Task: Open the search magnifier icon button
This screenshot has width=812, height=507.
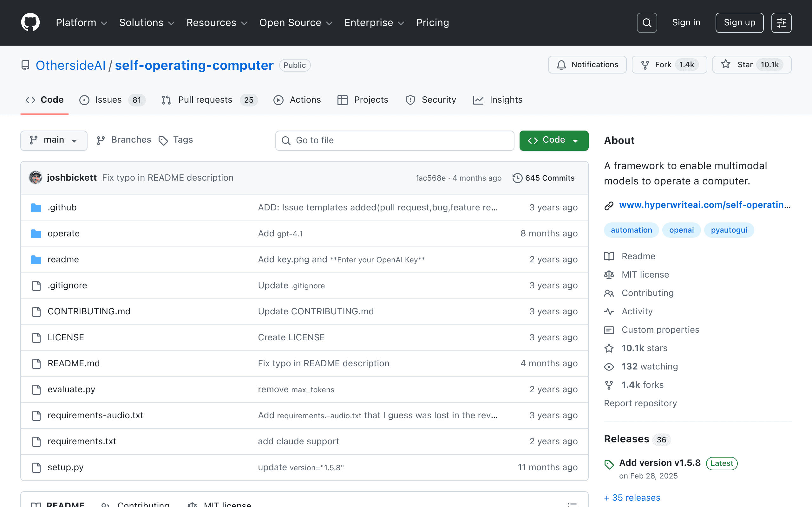Action: pyautogui.click(x=646, y=23)
